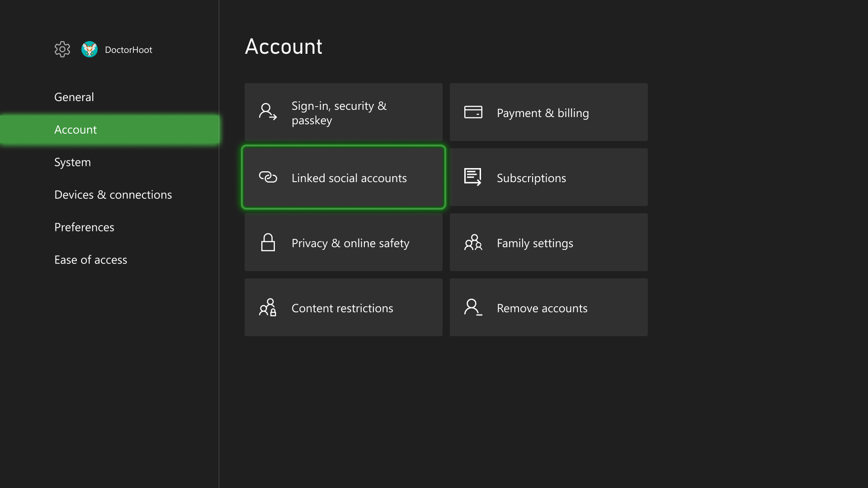Viewport: 868px width, 488px height.
Task: Go to System settings
Action: pyautogui.click(x=72, y=162)
